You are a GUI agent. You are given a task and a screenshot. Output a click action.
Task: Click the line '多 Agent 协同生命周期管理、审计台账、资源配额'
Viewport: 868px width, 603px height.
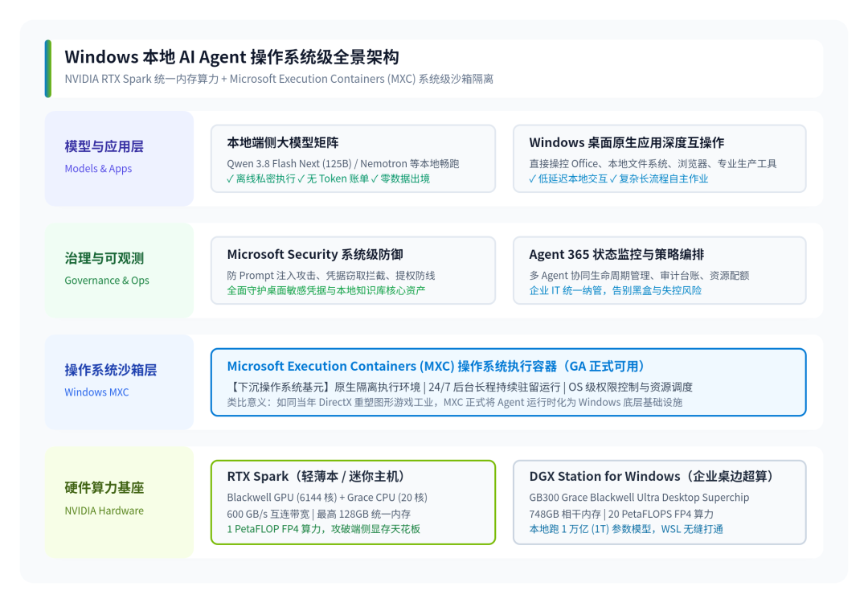640,275
